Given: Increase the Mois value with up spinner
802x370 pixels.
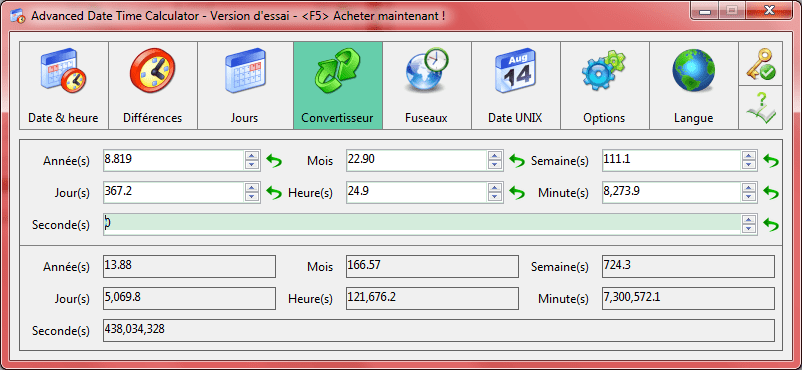Looking at the screenshot, I should 494,156.
